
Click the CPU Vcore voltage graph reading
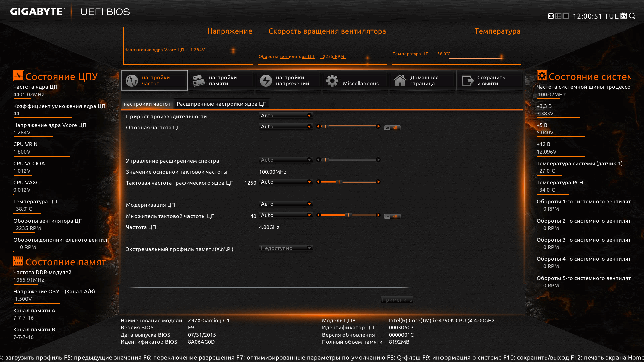point(164,50)
